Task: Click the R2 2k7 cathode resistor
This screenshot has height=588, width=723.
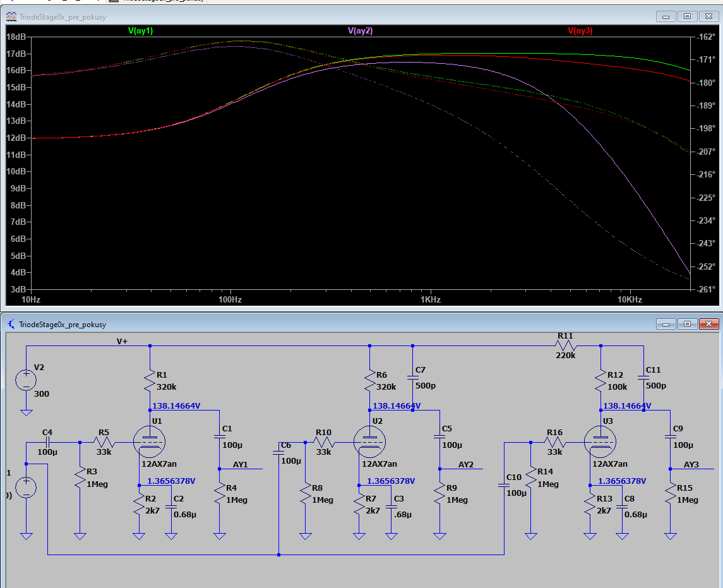Action: click(138, 504)
